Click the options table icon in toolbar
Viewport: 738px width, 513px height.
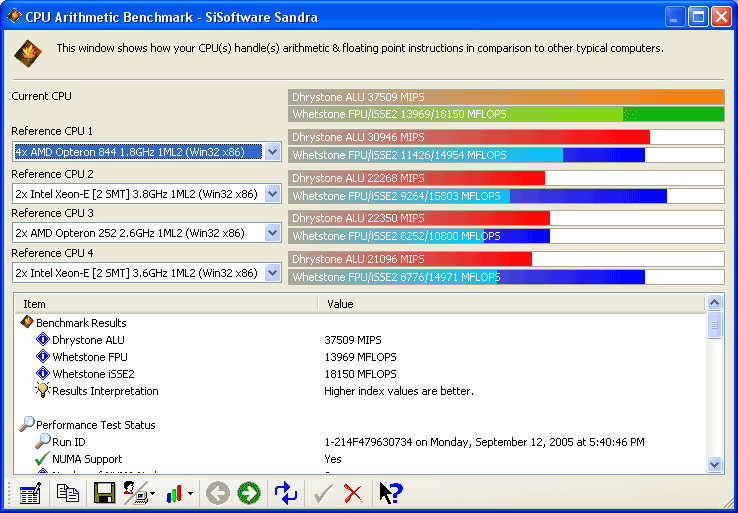(30, 493)
